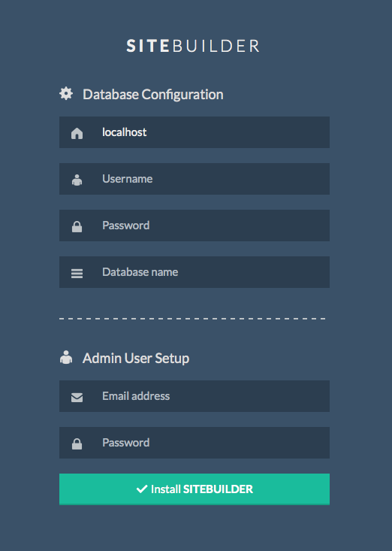Click the Database Configuration heading
Screen dimensions: 392x551
(153, 95)
